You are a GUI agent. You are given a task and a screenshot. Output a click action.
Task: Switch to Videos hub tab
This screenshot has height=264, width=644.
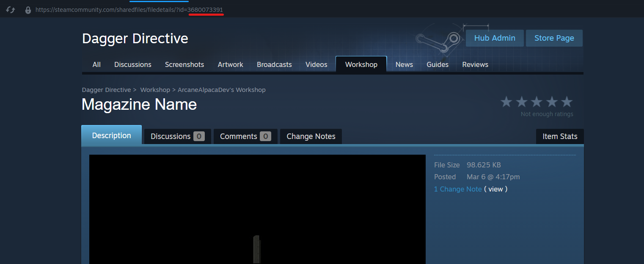tap(316, 64)
